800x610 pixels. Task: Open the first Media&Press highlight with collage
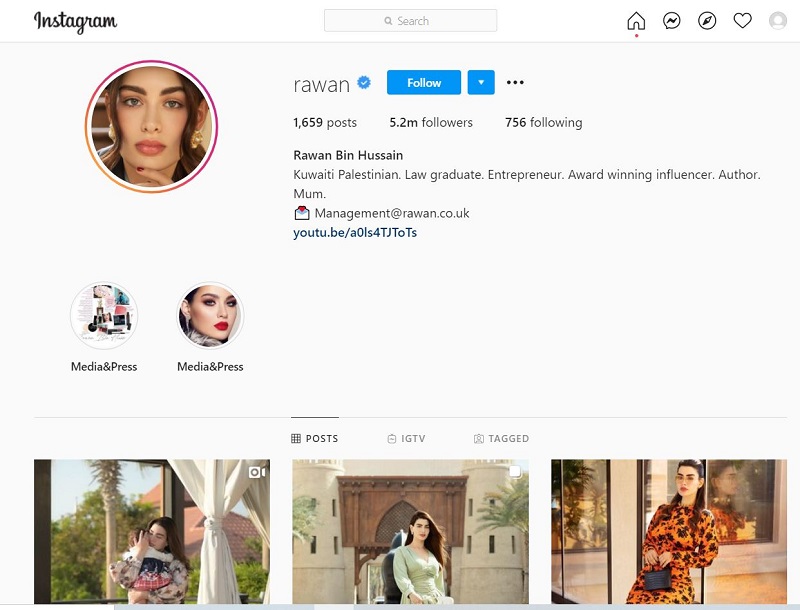click(x=104, y=315)
